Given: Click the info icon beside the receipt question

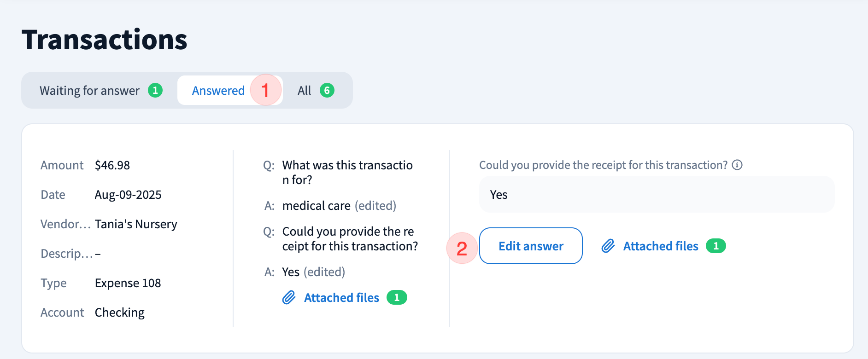Looking at the screenshot, I should click(737, 165).
